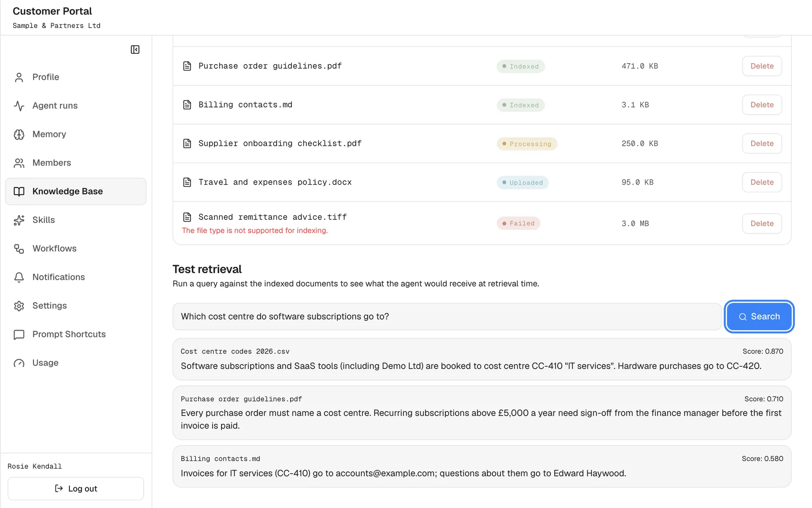
Task: Click the Profile person icon
Action: 19,77
